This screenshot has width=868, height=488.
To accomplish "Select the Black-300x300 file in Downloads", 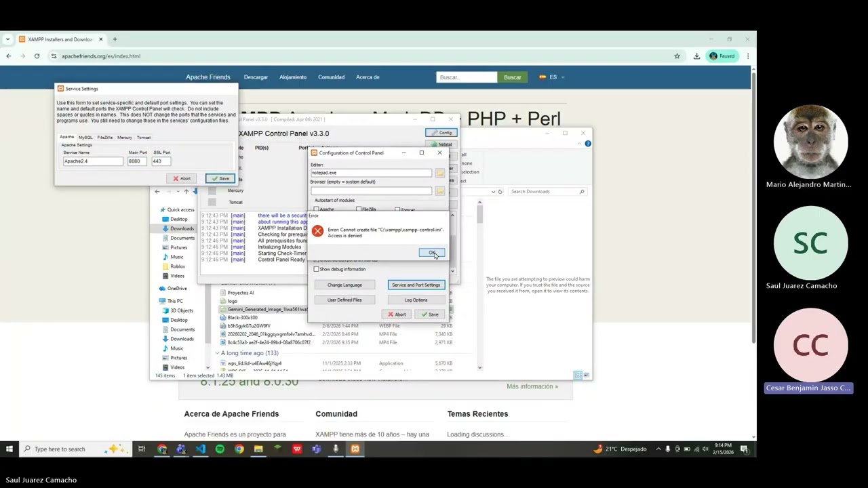I will 242,317.
